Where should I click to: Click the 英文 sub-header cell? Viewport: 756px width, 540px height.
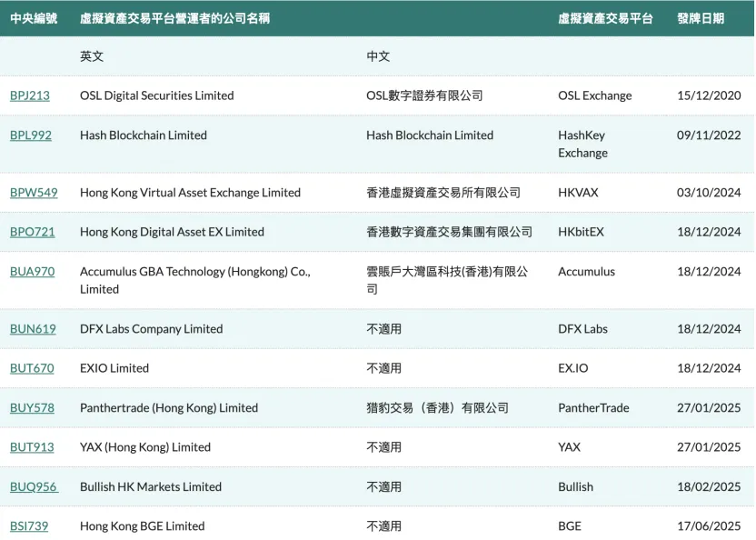pyautogui.click(x=92, y=56)
